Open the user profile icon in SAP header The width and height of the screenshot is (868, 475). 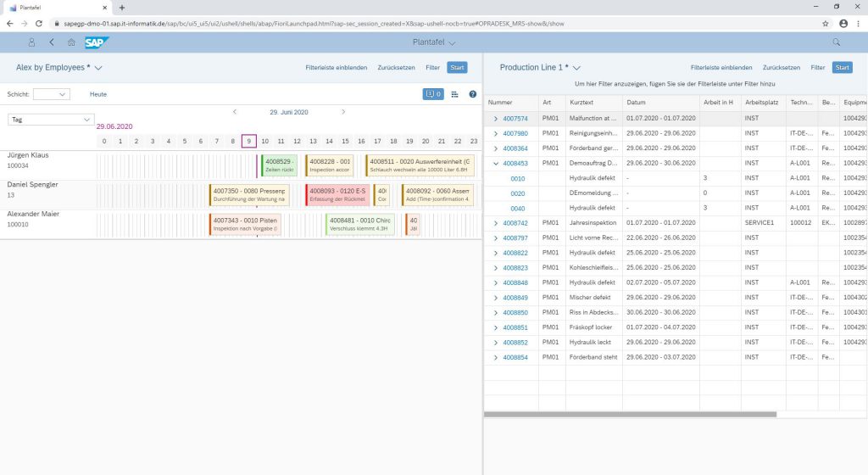(31, 42)
